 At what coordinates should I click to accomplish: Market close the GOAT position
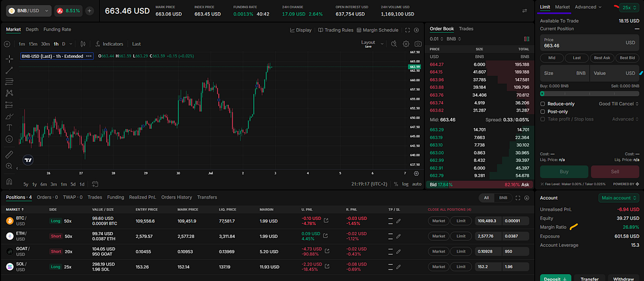click(439, 251)
